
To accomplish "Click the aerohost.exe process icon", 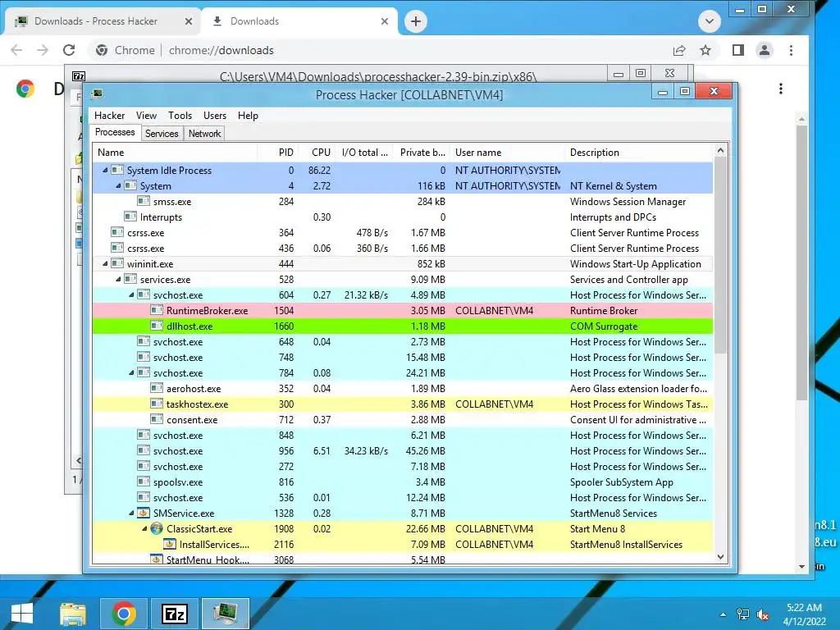I will (157, 388).
